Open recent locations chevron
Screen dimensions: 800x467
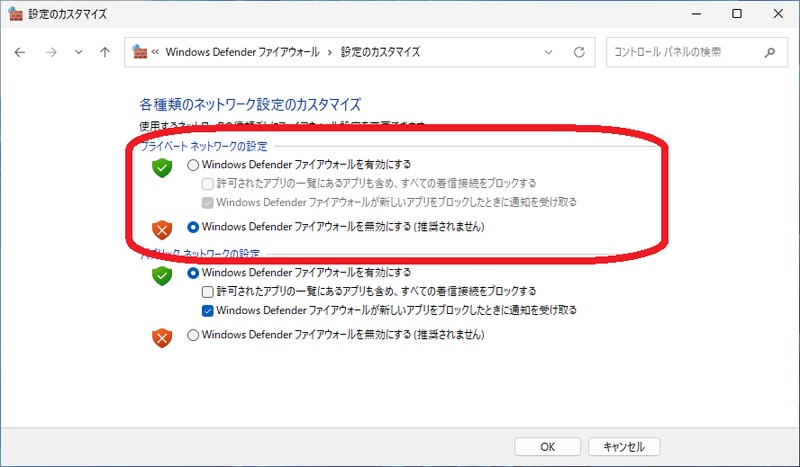(x=79, y=52)
